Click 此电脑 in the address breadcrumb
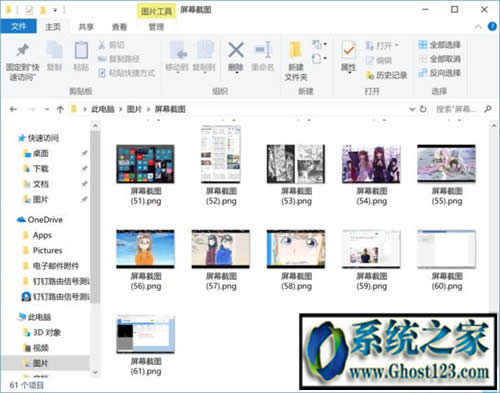Image resolution: width=500 pixels, height=393 pixels. coord(103,109)
